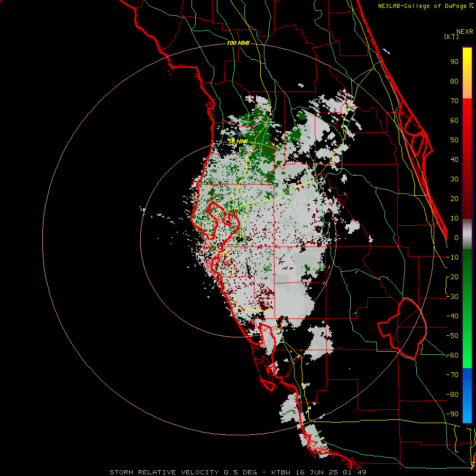Click the STORM RELATIVE VELOCITY caption text

164,472
